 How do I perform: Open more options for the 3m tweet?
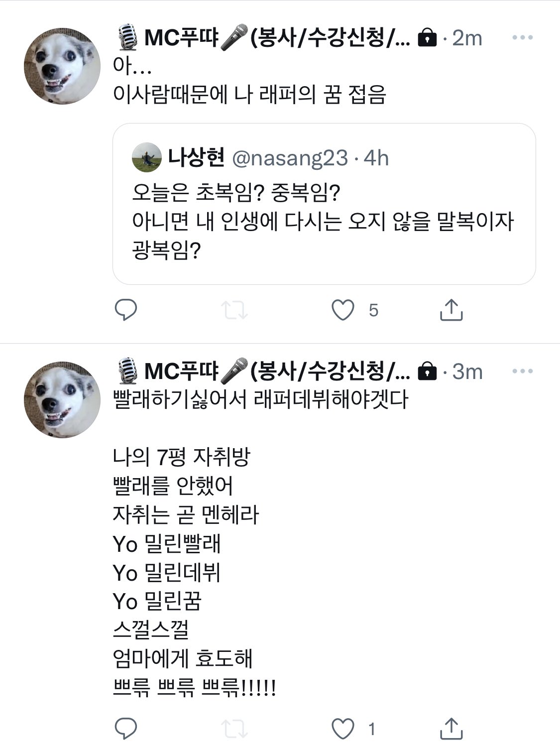(522, 372)
